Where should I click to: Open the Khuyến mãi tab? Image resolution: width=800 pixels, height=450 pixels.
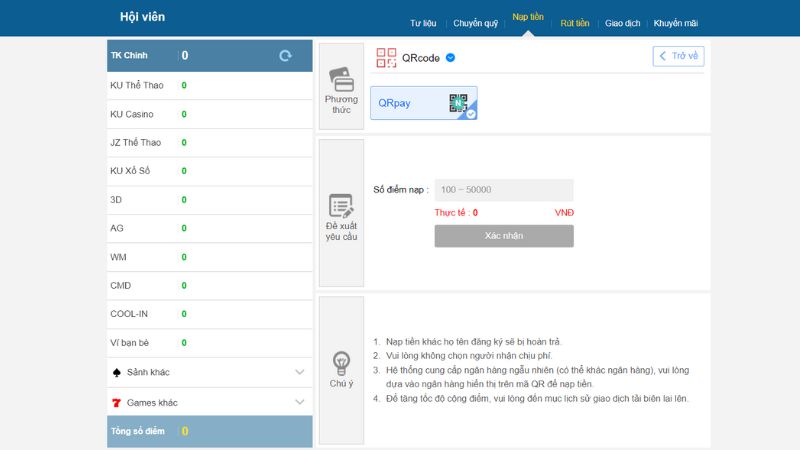(676, 23)
